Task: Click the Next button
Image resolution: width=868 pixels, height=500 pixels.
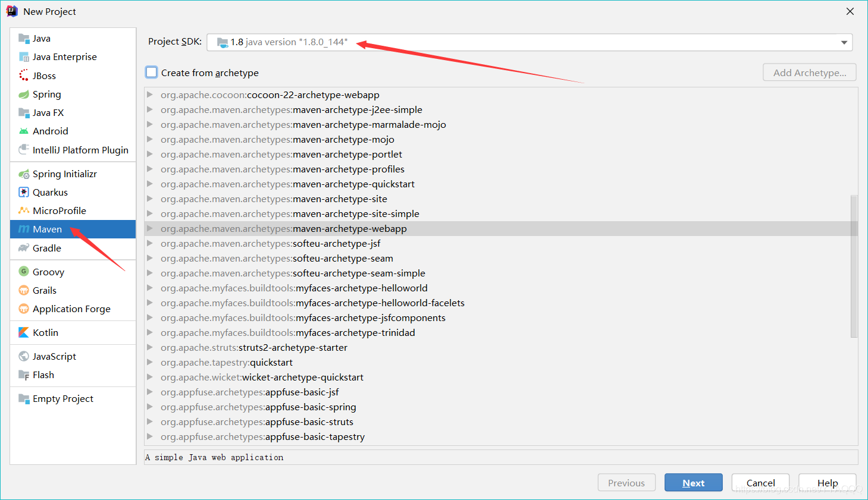Action: 694,483
